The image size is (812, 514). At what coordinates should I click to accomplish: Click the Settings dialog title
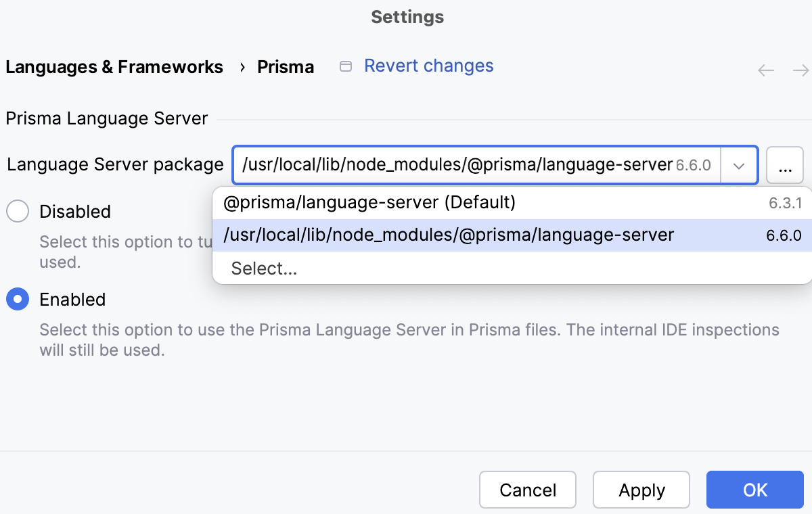point(407,17)
